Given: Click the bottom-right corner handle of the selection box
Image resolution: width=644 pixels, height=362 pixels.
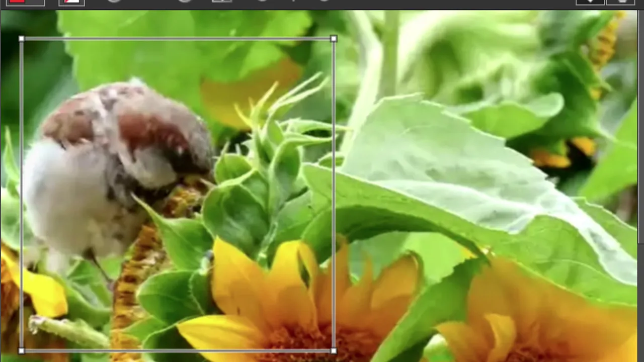Looking at the screenshot, I should click(334, 351).
